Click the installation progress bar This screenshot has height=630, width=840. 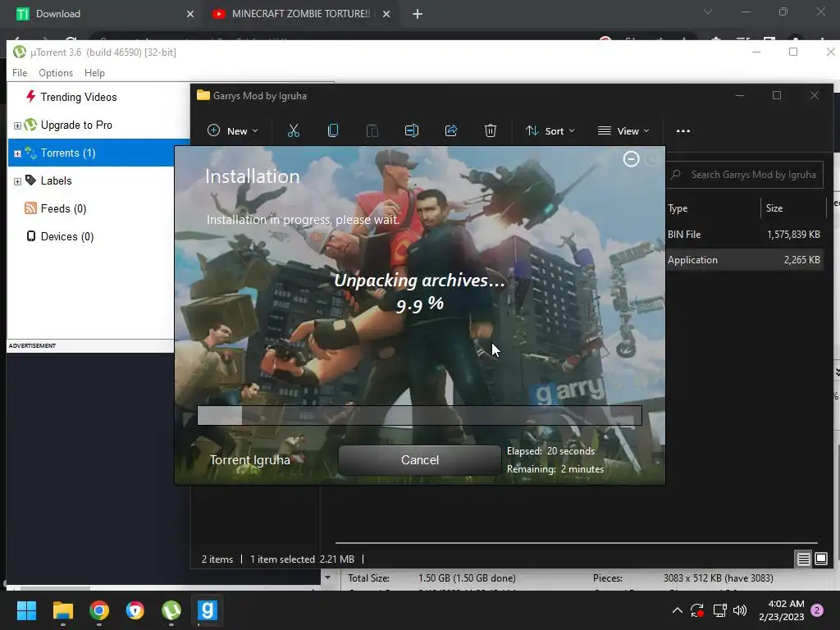pyautogui.click(x=419, y=415)
